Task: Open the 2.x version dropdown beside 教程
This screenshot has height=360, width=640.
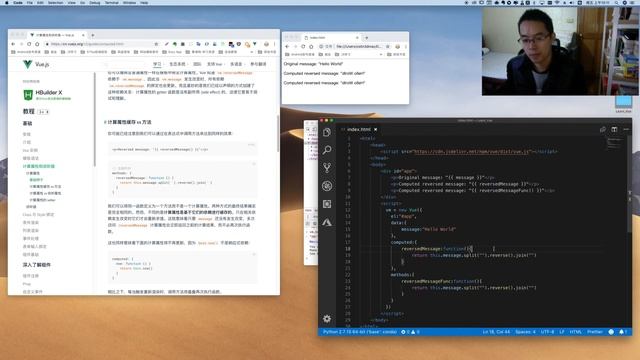Action: pos(43,112)
